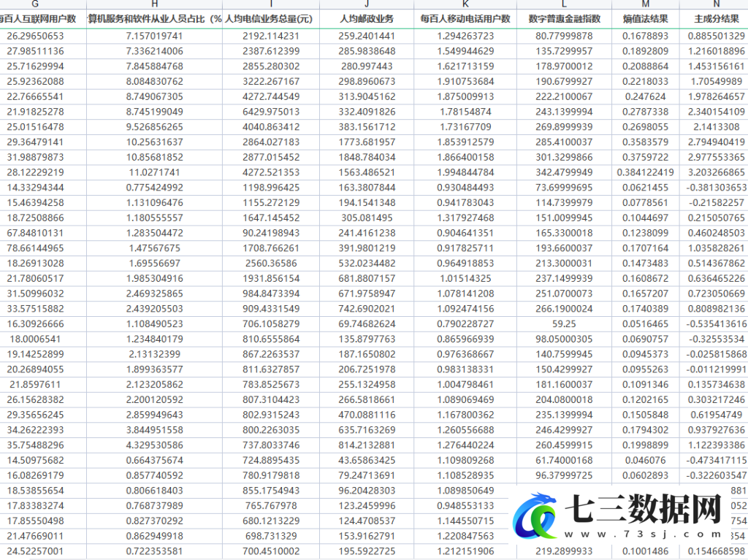Image resolution: width=748 pixels, height=560 pixels.
Task: Select cell with value -0.011219991
Action: pyautogui.click(x=714, y=369)
